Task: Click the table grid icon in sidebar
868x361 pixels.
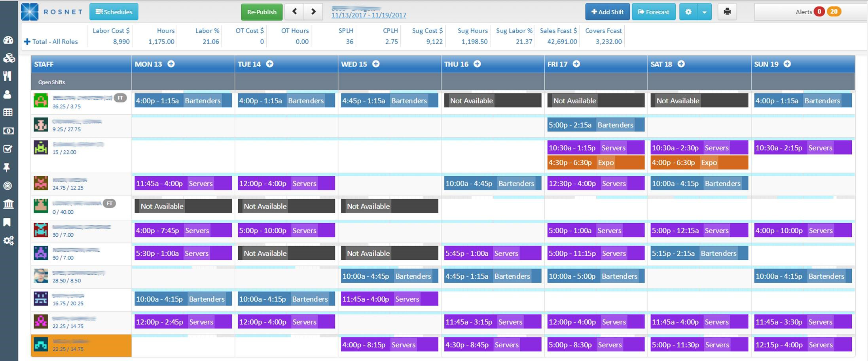Action: tap(8, 112)
